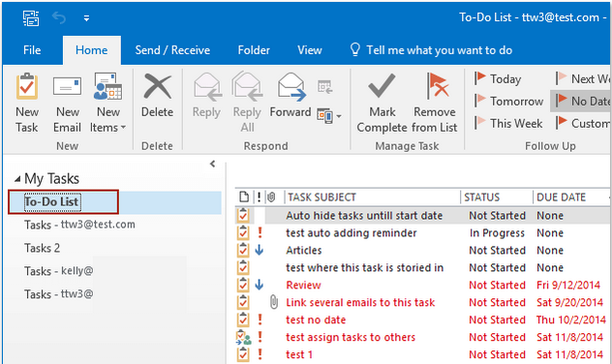Screen dimensions: 612x364
Task: Forward the selected task
Action: click(x=291, y=96)
